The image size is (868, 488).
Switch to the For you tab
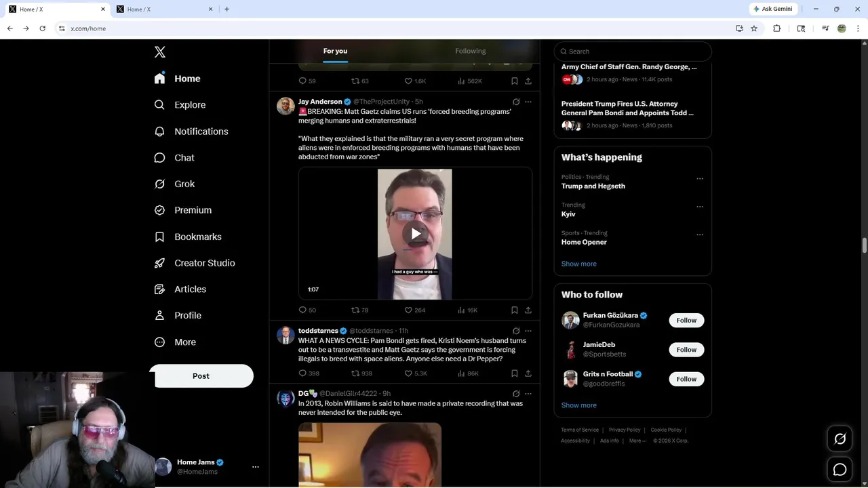[x=335, y=51]
